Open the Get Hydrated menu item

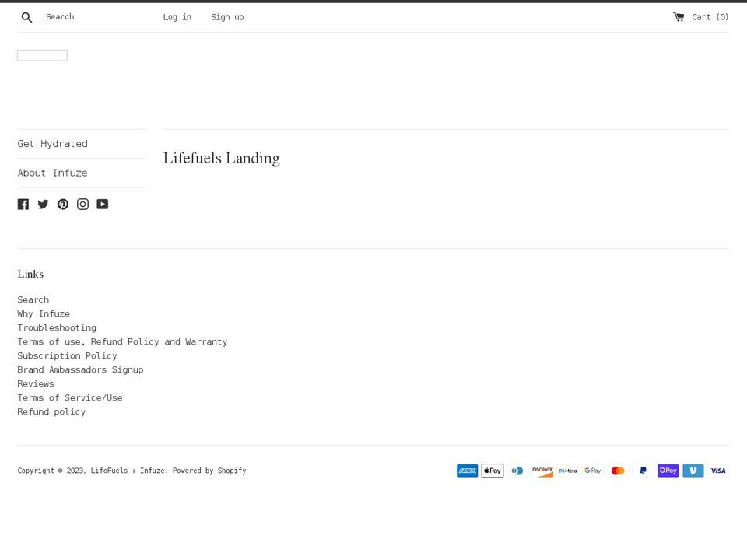(x=52, y=144)
